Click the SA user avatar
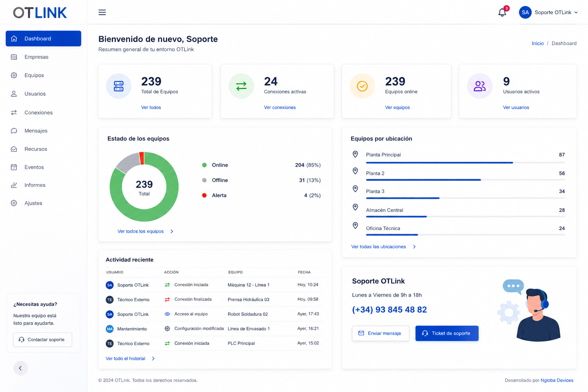Image resolution: width=588 pixels, height=392 pixels. (x=525, y=12)
